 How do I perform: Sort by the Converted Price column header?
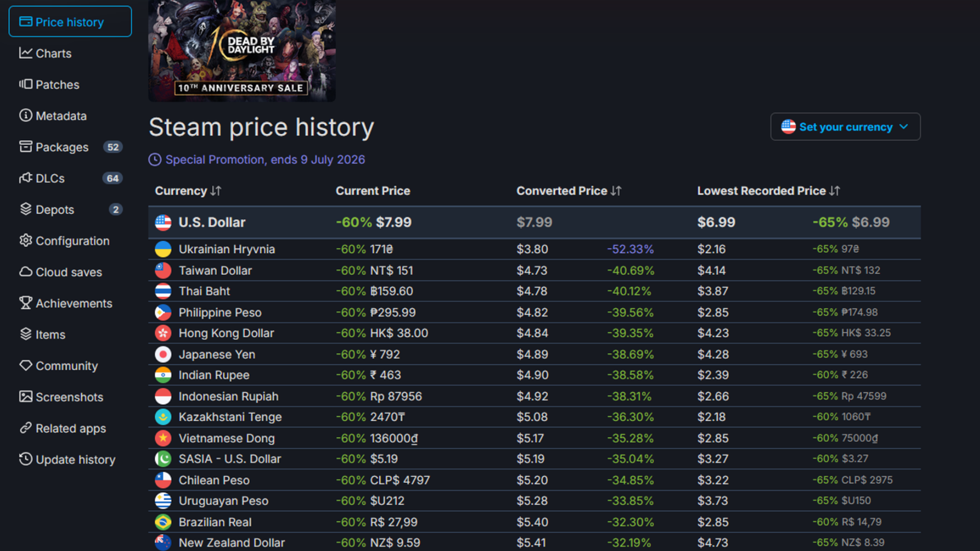coord(568,191)
